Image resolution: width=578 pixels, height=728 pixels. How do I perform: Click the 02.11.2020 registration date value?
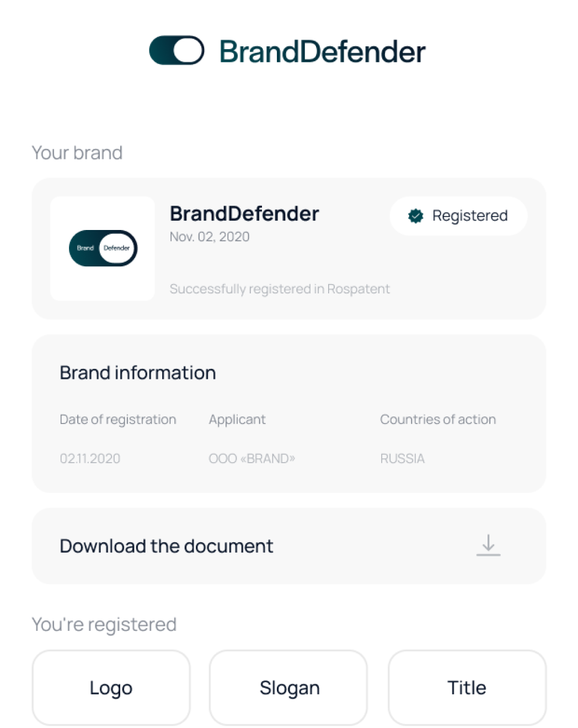pyautogui.click(x=90, y=458)
